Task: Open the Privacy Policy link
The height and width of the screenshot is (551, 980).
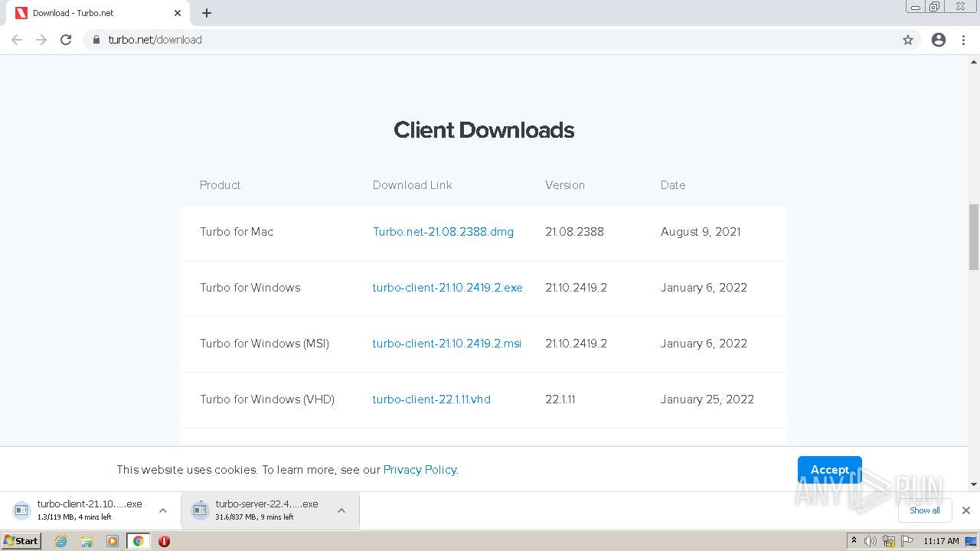Action: point(420,470)
